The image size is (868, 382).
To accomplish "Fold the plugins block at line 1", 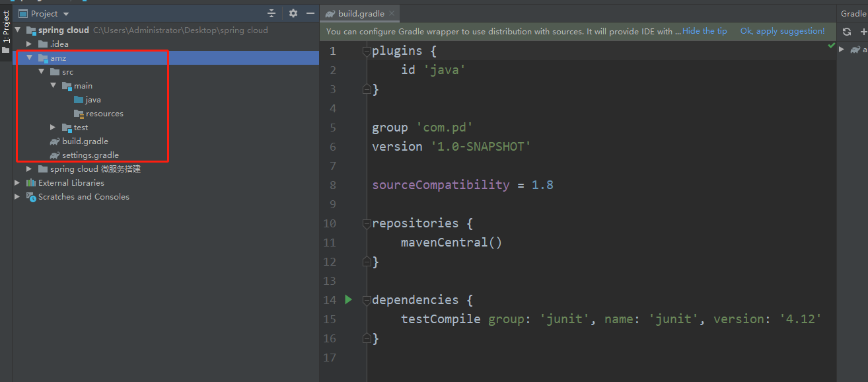I will coord(366,51).
